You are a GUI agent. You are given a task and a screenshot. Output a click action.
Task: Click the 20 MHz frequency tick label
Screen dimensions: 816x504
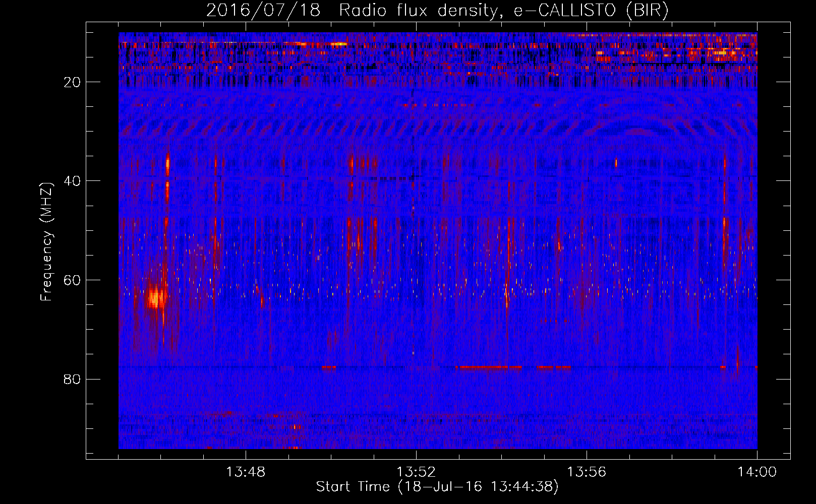pos(73,82)
